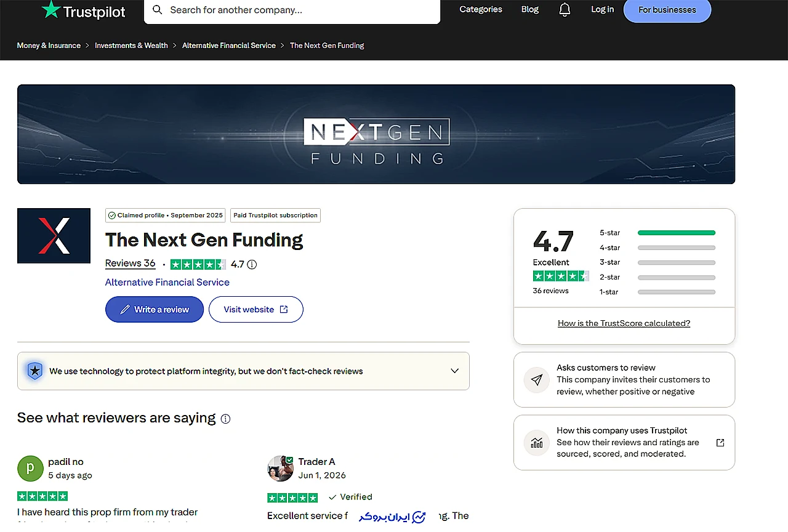Click Trader A's profile photo
The height and width of the screenshot is (532, 788).
pyautogui.click(x=280, y=469)
